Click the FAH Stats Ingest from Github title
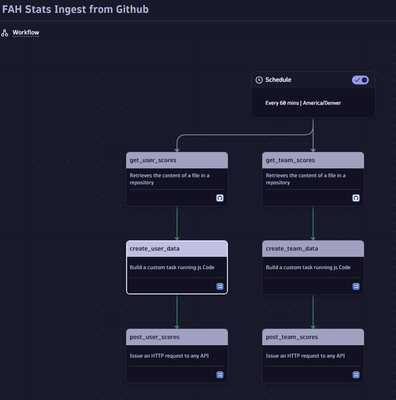 pos(75,9)
